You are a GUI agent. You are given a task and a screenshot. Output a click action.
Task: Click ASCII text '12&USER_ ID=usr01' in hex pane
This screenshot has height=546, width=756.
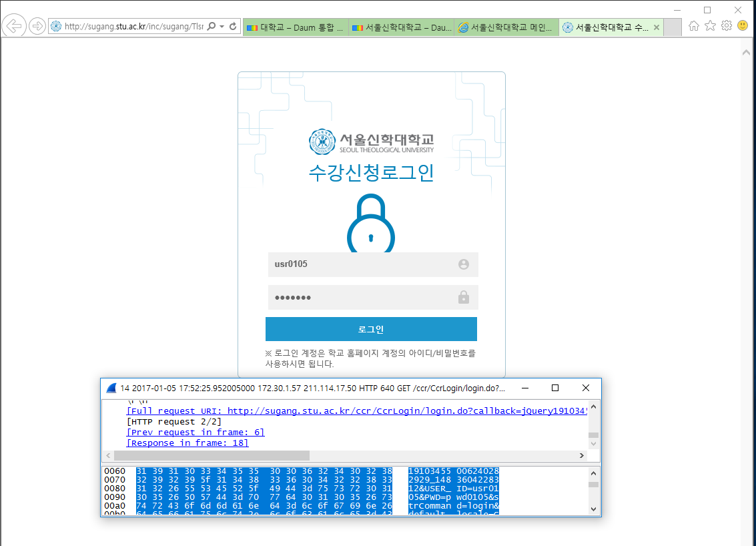[x=454, y=489]
